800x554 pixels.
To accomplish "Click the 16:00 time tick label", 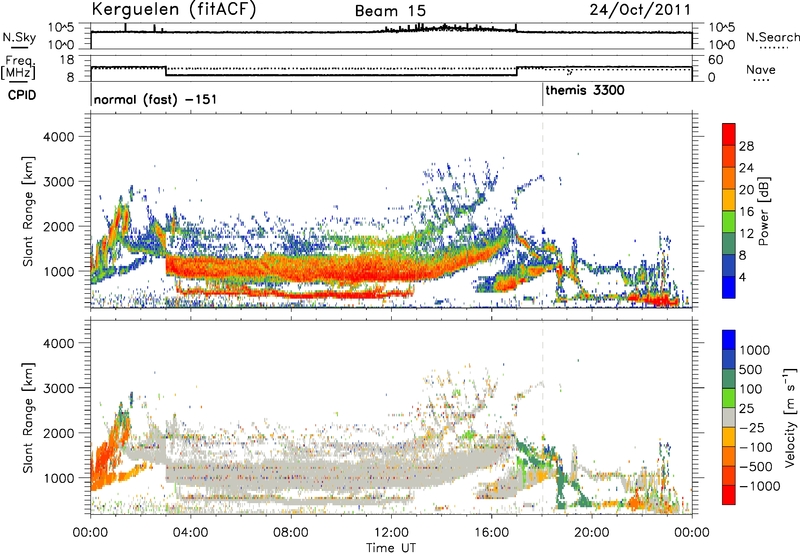I will (x=491, y=533).
